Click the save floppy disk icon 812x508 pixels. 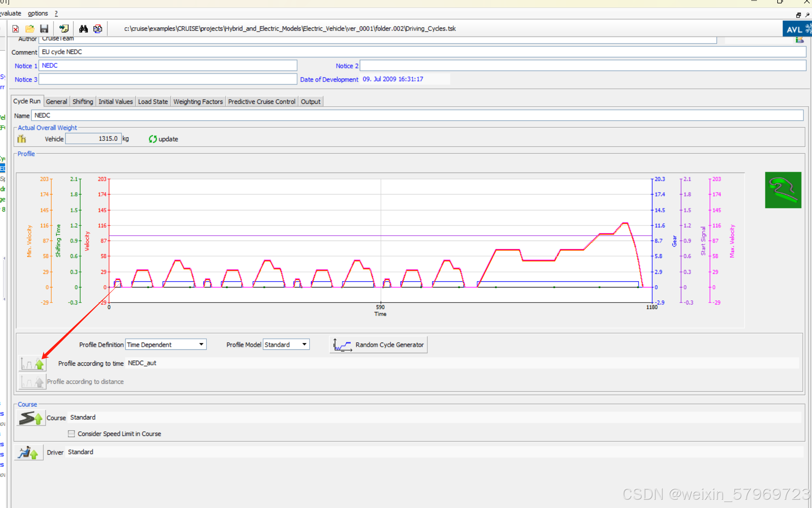pyautogui.click(x=44, y=29)
